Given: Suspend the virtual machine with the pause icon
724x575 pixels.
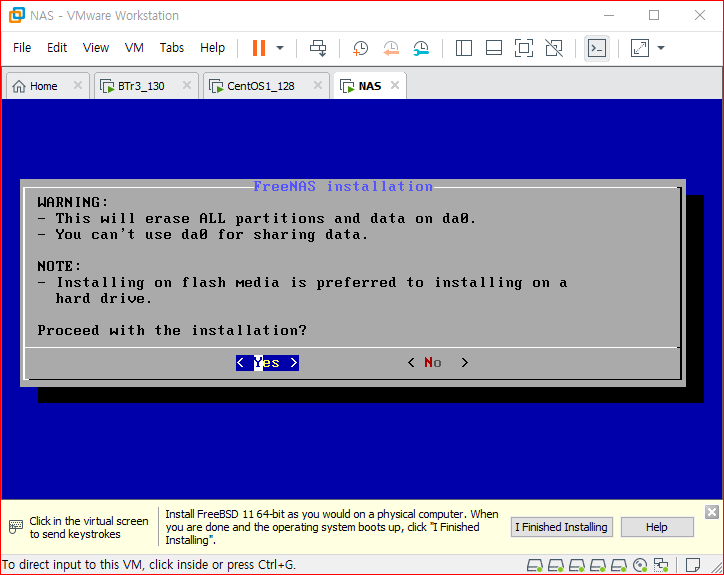Looking at the screenshot, I should click(x=259, y=48).
